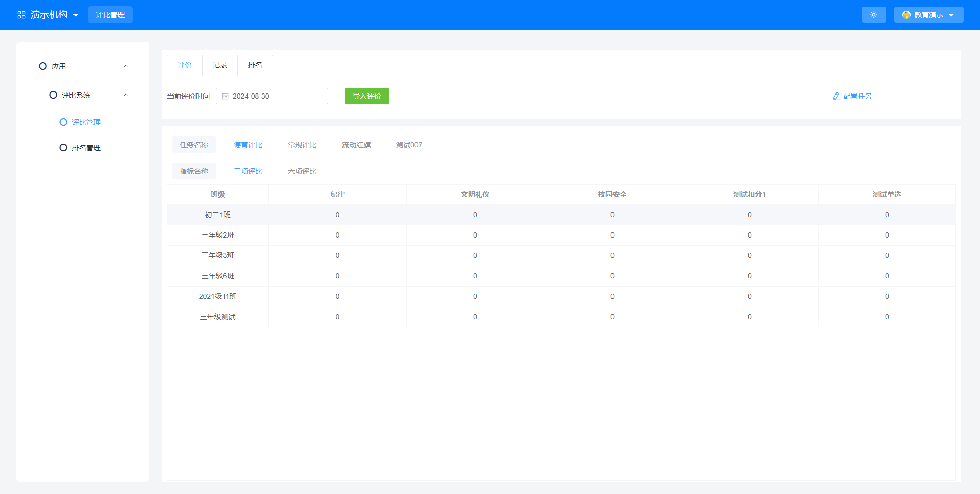Screen dimensions: 980x494
Task: Click the 三年级6班 class cell
Action: [218, 276]
